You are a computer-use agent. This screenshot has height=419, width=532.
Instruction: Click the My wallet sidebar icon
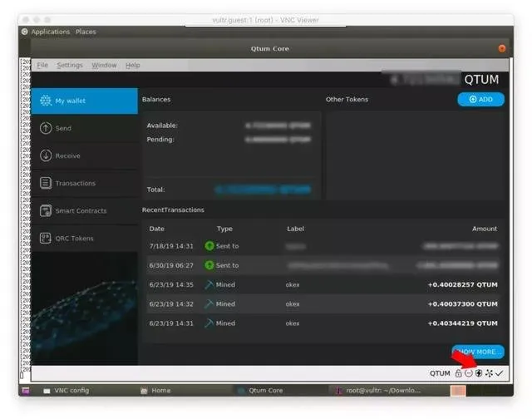46,101
